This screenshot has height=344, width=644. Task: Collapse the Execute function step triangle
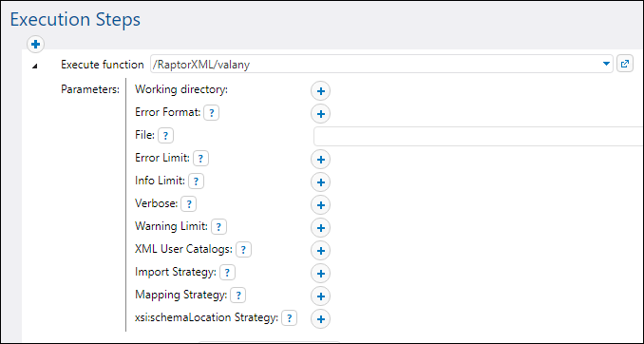pos(35,66)
